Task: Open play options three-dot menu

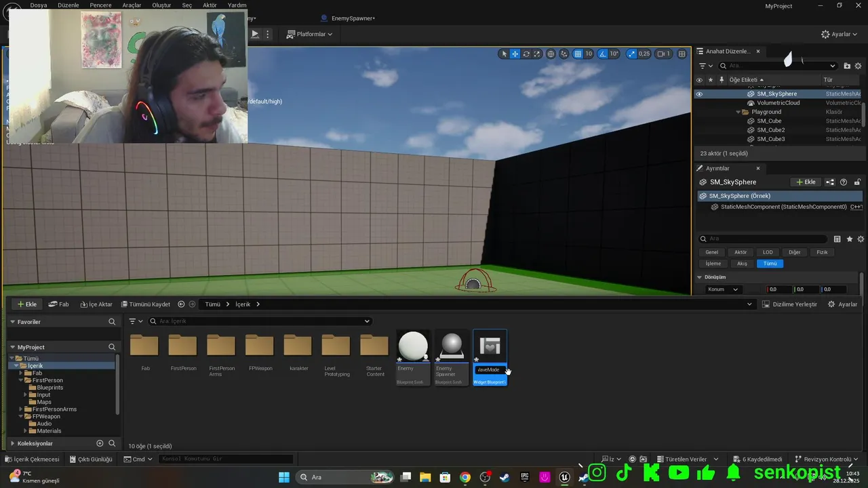Action: pos(268,34)
